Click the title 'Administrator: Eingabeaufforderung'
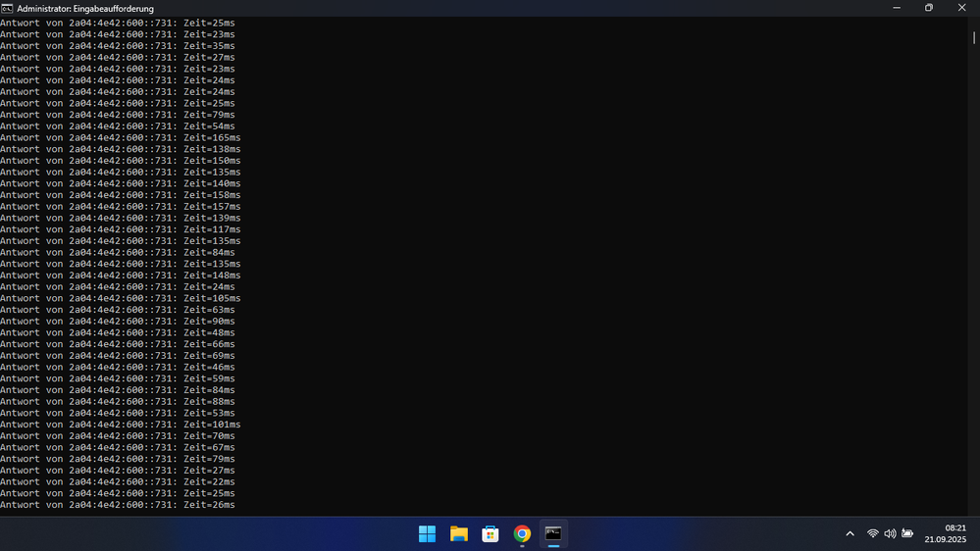The height and width of the screenshot is (551, 980). (85, 9)
